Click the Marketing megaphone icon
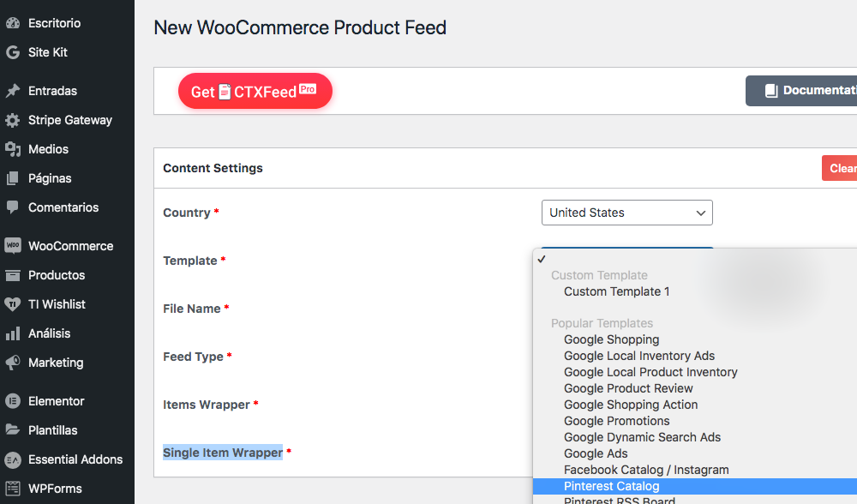The height and width of the screenshot is (504, 857). (13, 363)
